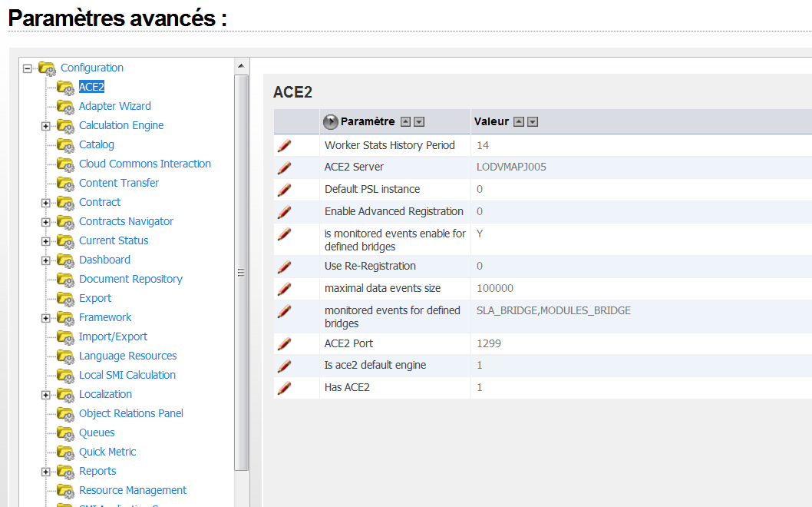
Task: Click the sort icon beside the Paramètre header
Action: click(404, 121)
